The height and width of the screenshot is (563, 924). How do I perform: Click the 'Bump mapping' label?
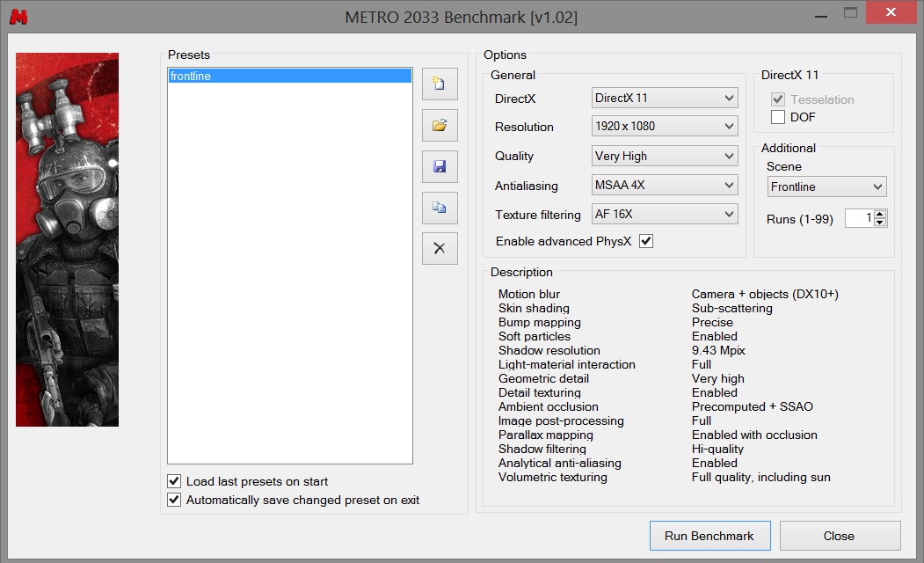point(540,322)
